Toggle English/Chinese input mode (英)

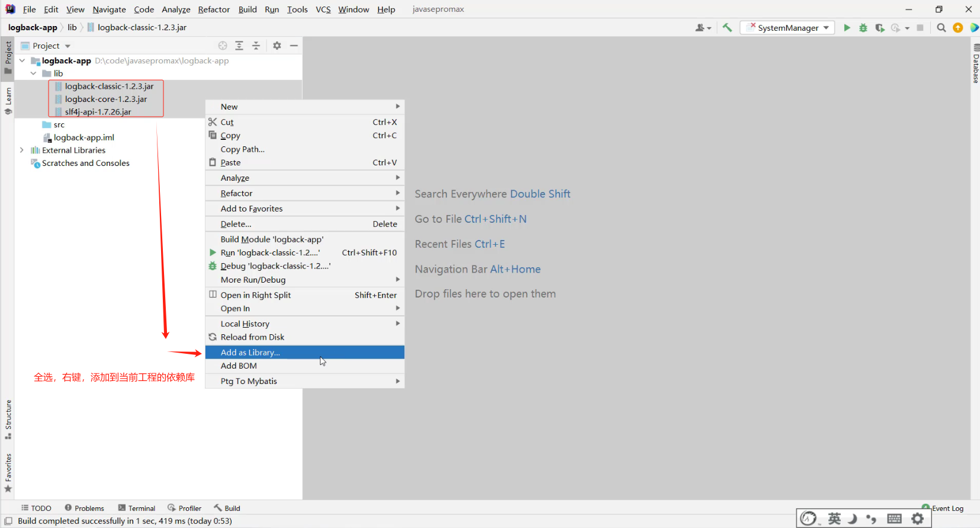(x=834, y=519)
